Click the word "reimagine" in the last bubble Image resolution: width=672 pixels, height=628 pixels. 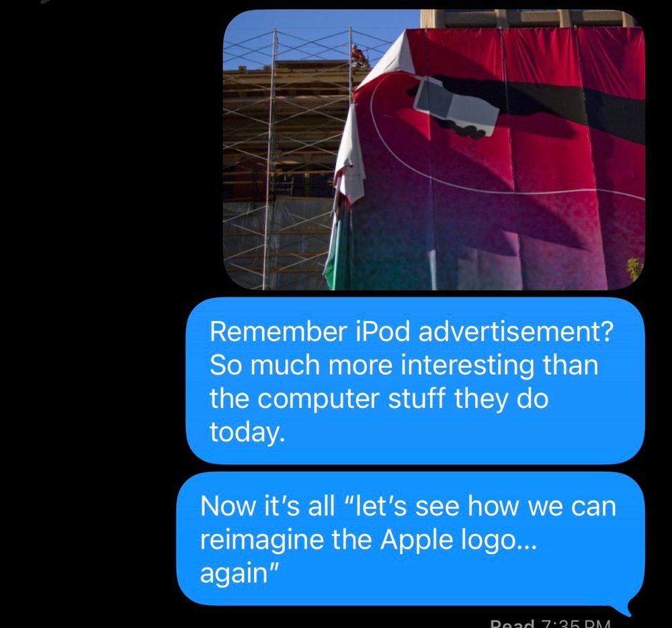point(262,540)
